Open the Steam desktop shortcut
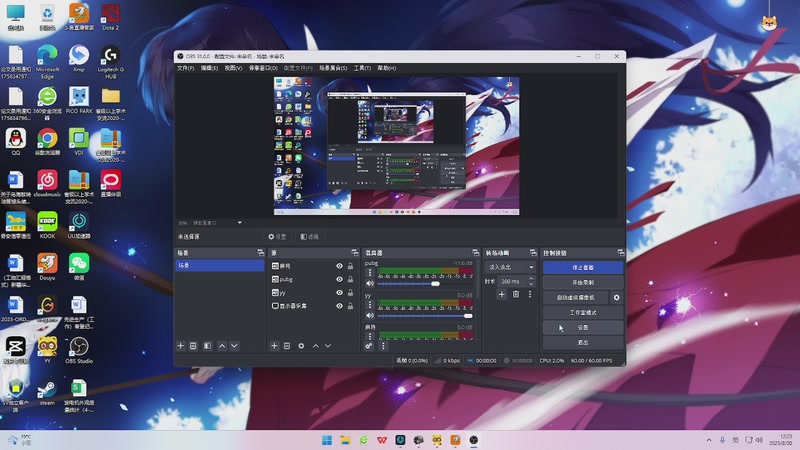 (x=47, y=392)
